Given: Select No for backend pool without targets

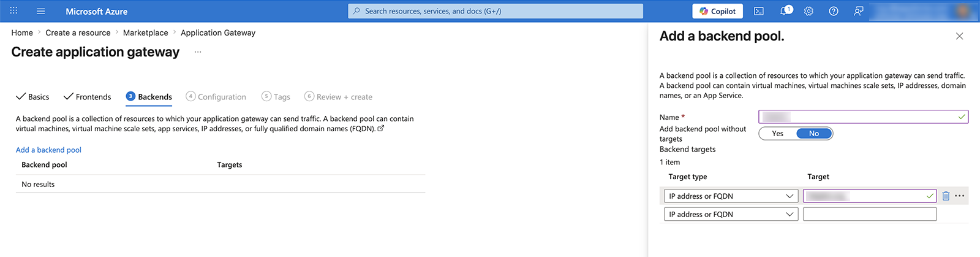Looking at the screenshot, I should 814,134.
